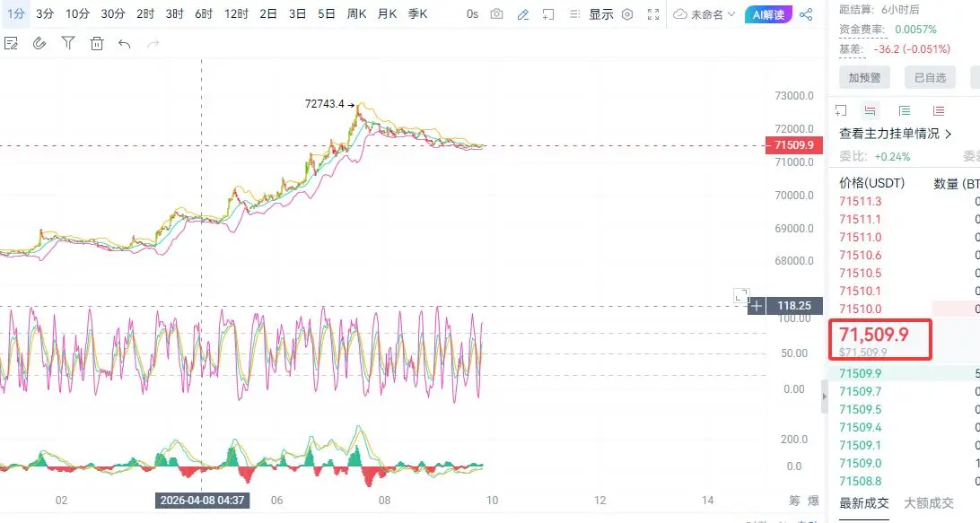Viewport: 980px width, 523px height.
Task: Click 加预警 to add alert
Action: (864, 77)
